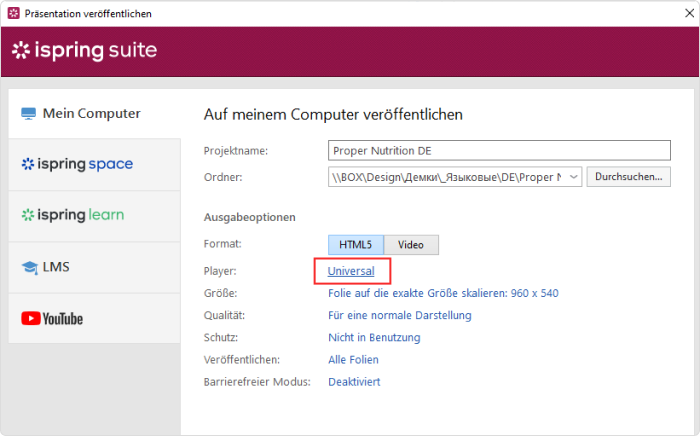
Task: Select the YouTube publishing tab
Action: [x=94, y=319]
